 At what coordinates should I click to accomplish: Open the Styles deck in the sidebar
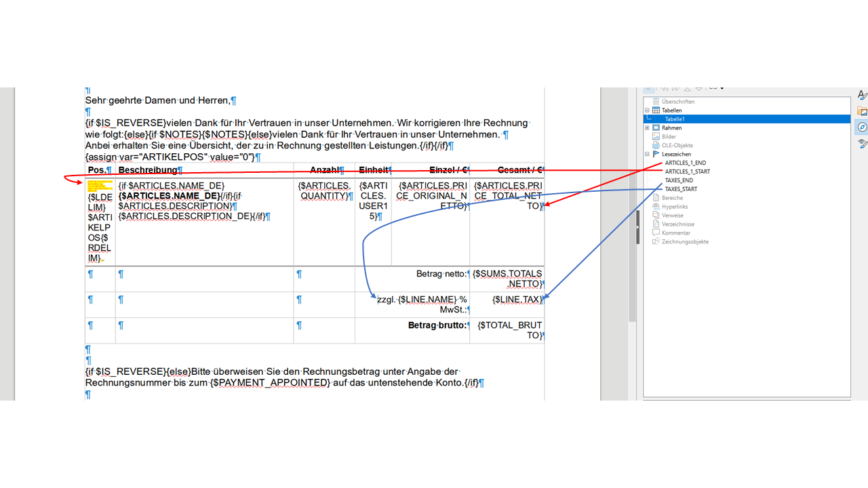pyautogui.click(x=862, y=96)
